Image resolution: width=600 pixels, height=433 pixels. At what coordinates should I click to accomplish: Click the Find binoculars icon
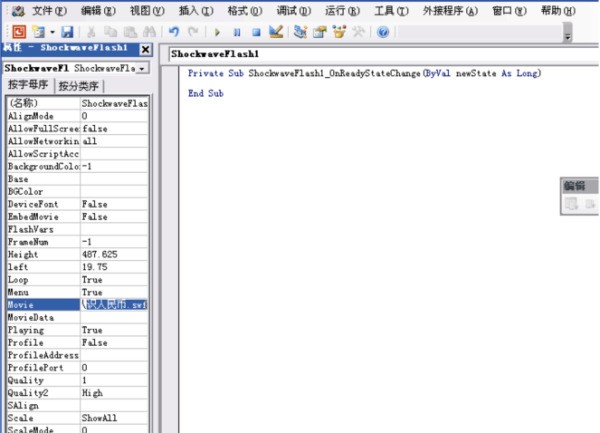[x=147, y=33]
